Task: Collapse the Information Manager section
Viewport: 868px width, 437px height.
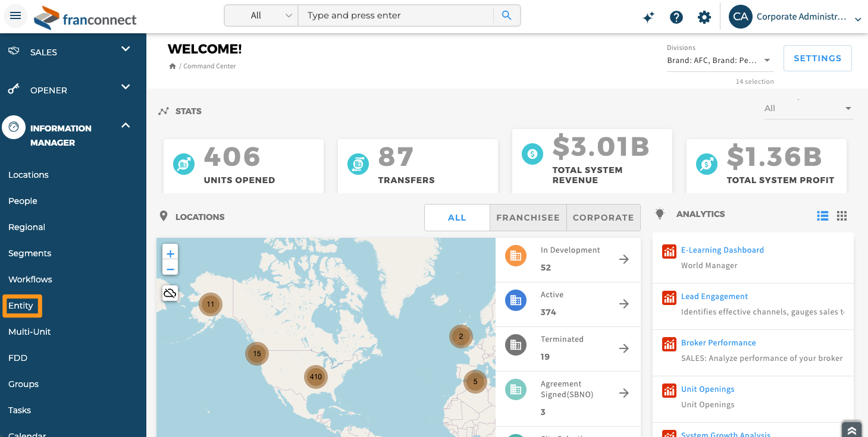Action: (x=126, y=125)
